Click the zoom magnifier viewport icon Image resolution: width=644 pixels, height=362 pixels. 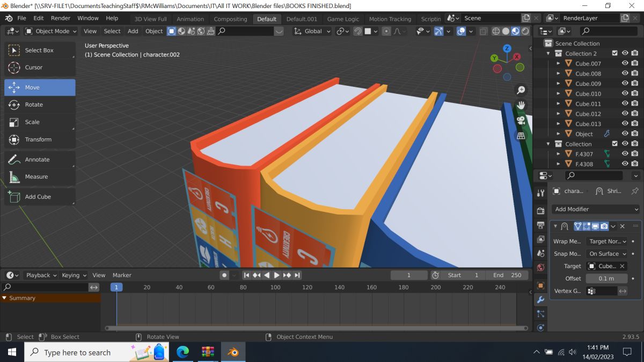pyautogui.click(x=521, y=90)
